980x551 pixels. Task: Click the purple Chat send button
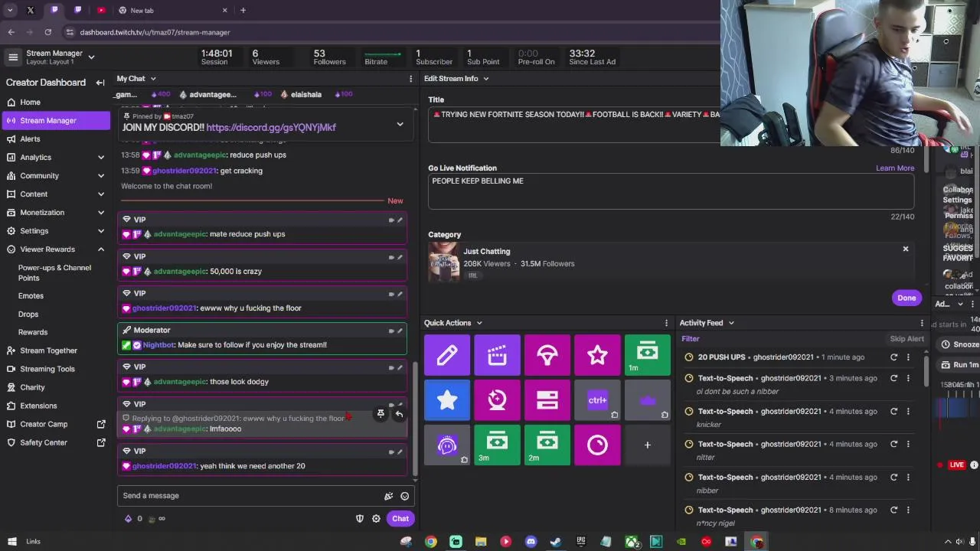click(x=400, y=519)
